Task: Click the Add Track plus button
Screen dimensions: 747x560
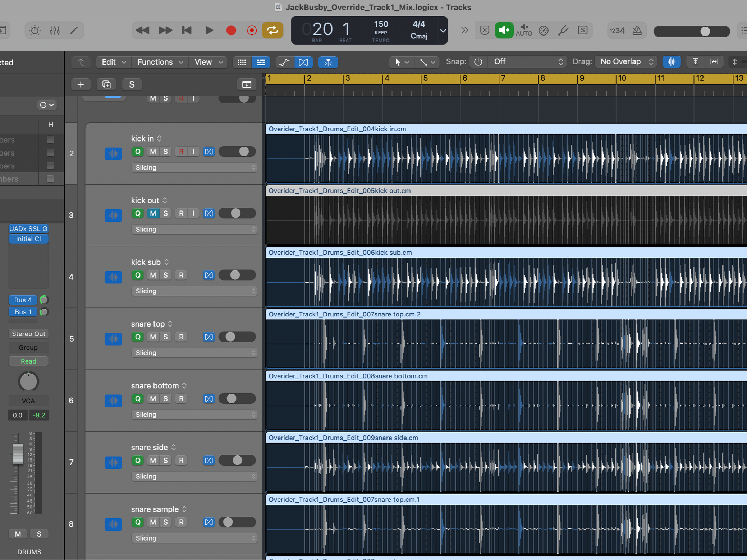Action: point(81,84)
